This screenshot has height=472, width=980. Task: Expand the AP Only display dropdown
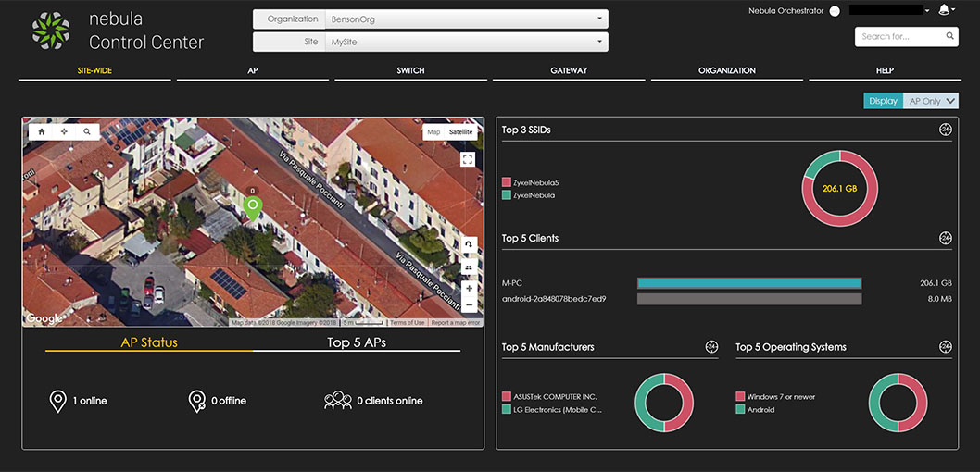pyautogui.click(x=931, y=101)
